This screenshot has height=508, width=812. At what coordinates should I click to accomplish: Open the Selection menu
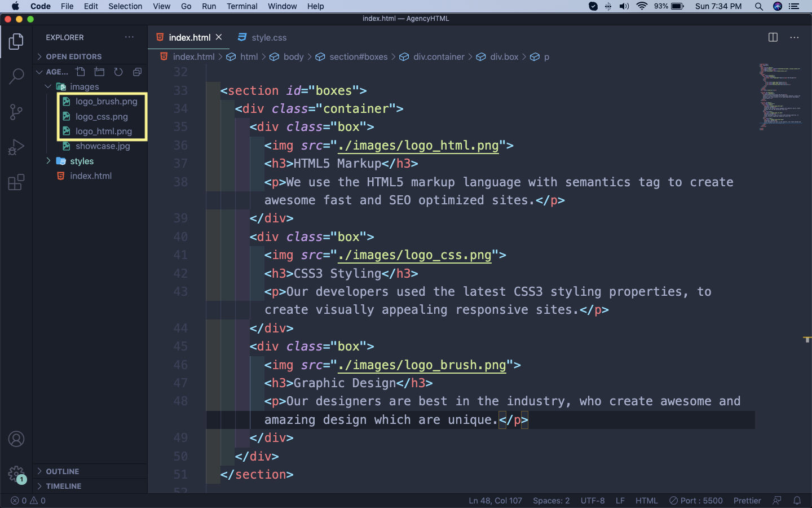coord(125,6)
